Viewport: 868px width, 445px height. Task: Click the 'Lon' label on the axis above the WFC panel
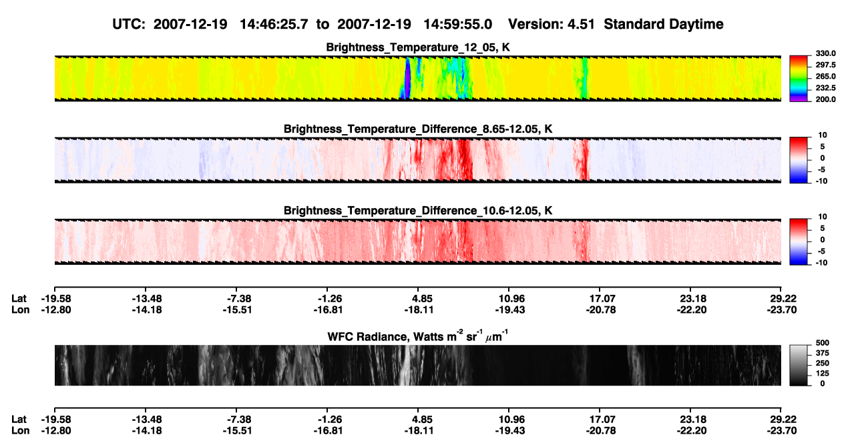(20, 310)
